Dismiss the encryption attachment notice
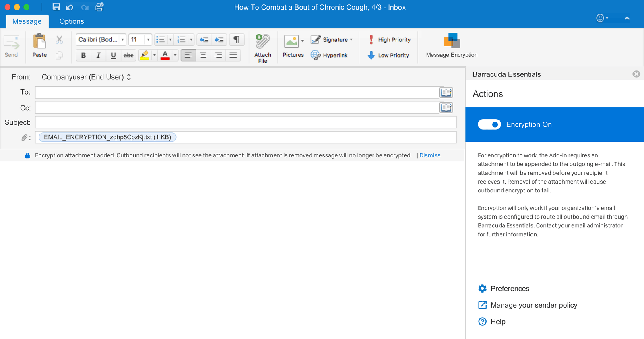The image size is (644, 339). point(429,155)
